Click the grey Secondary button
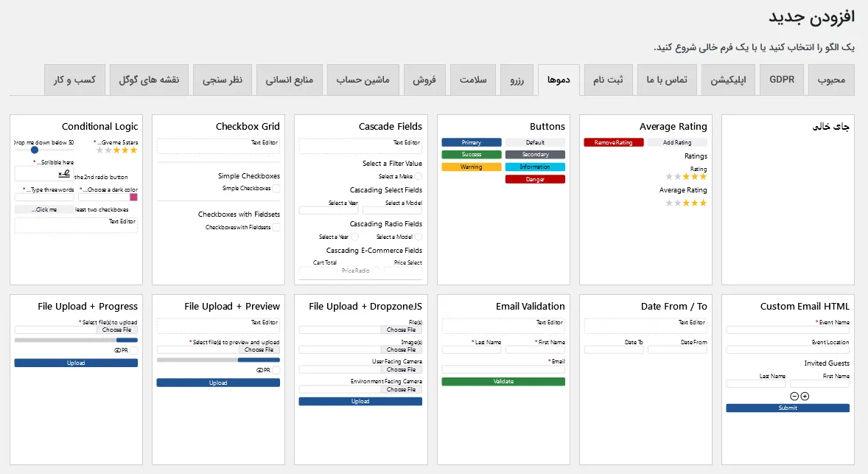868x474 pixels. 535,155
